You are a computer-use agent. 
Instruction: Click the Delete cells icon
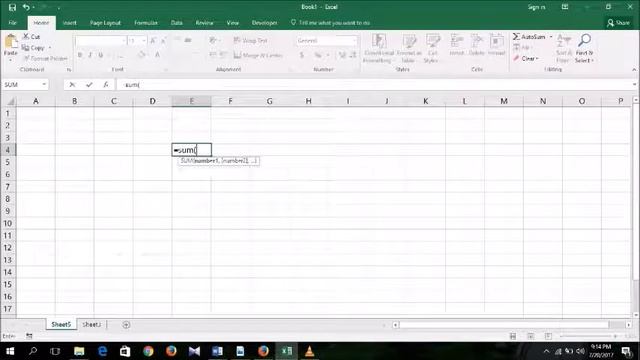click(x=476, y=45)
